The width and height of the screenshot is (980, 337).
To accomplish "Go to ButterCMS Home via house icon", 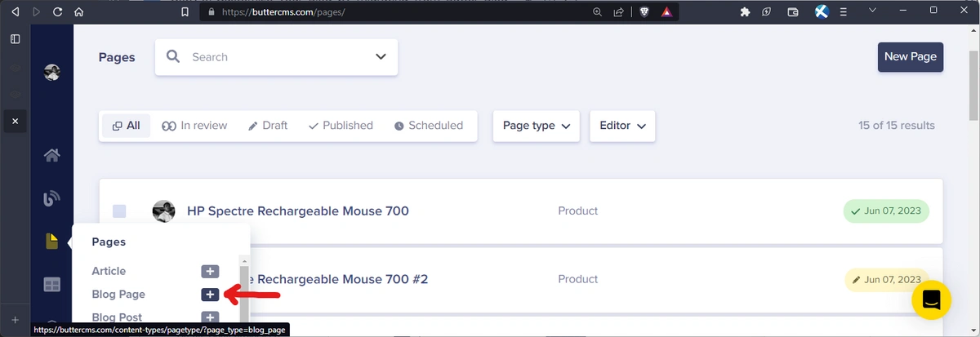I will 52,155.
